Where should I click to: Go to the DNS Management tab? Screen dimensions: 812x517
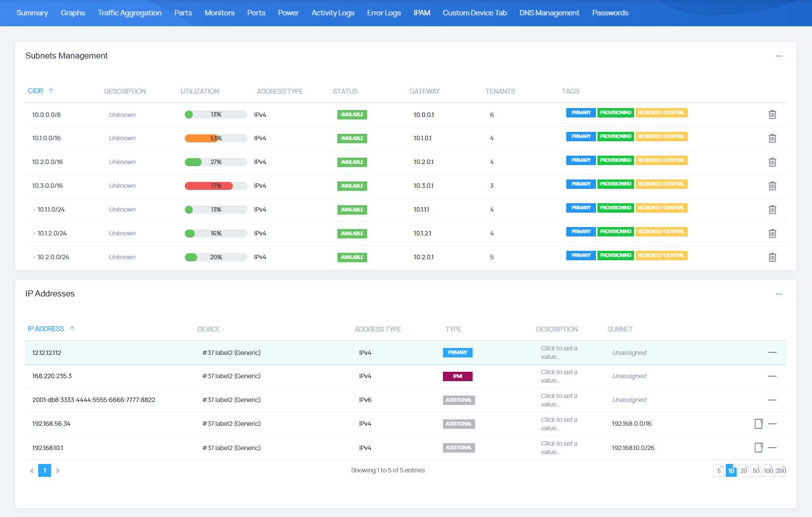[549, 13]
